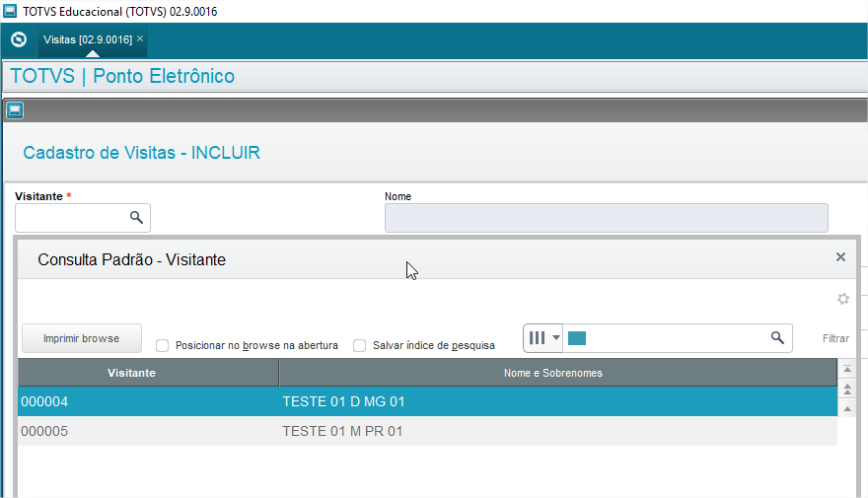Sort by Nome e Sobrenomes column header
The image size is (868, 498).
coord(558,373)
